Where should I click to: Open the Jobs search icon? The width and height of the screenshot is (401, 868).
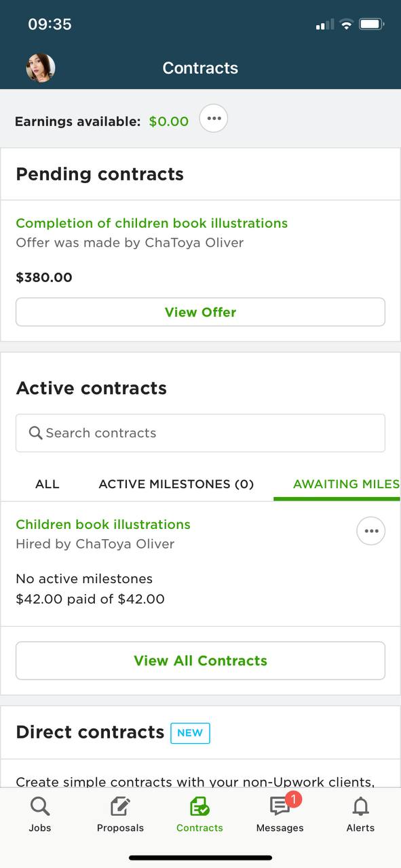click(x=40, y=806)
